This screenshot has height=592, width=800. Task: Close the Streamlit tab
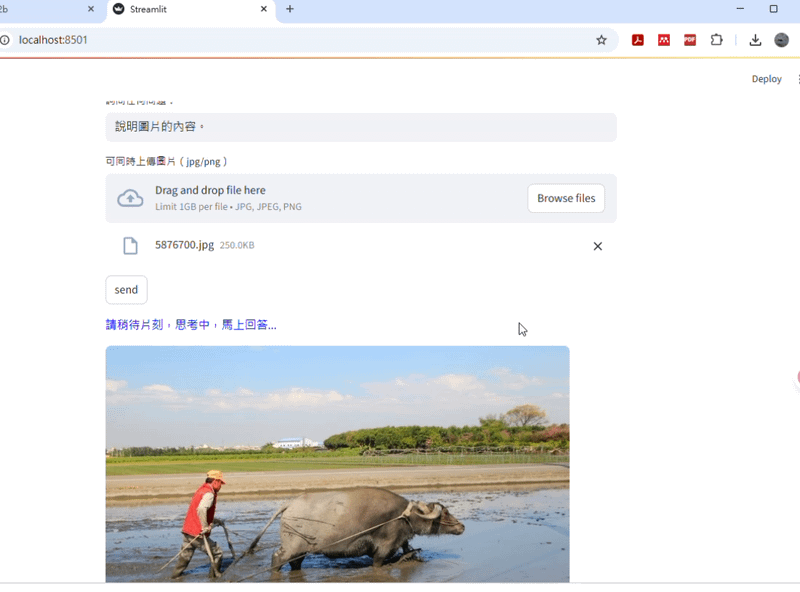click(265, 9)
